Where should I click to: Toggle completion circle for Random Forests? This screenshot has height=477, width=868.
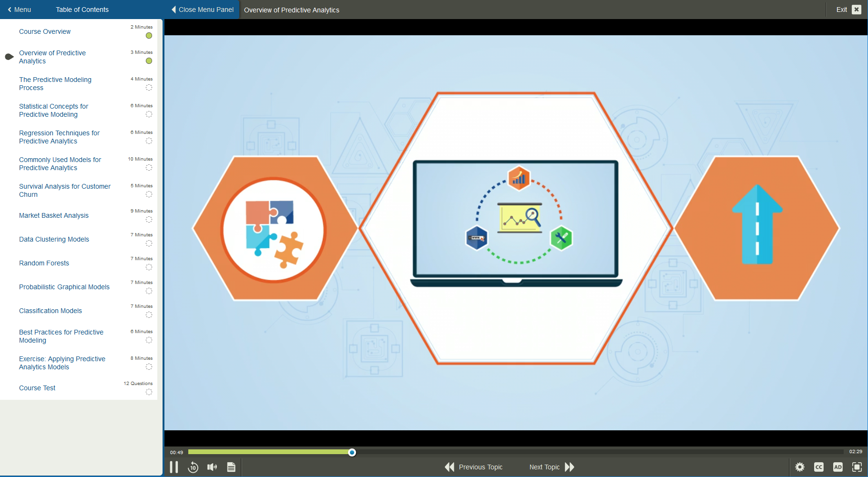click(149, 267)
